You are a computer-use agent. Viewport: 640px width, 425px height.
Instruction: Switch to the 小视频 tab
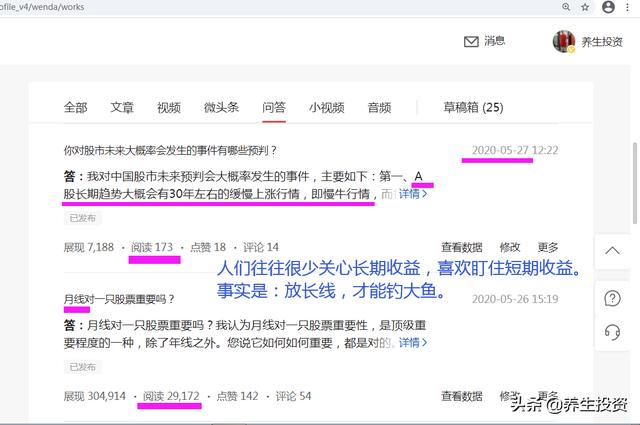(327, 108)
